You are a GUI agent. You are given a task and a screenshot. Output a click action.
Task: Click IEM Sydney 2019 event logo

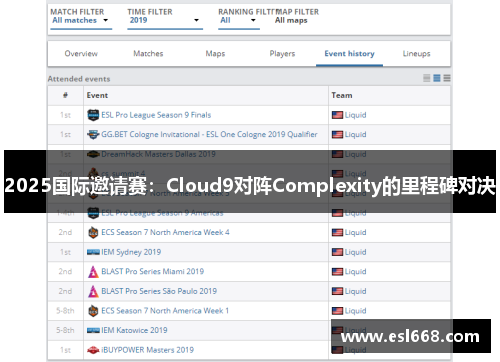(x=93, y=252)
